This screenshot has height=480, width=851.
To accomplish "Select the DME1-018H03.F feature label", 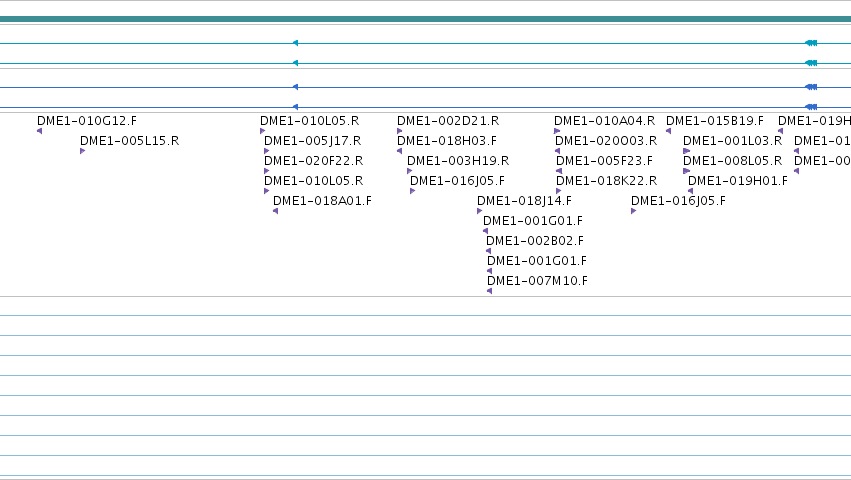I will [x=447, y=141].
